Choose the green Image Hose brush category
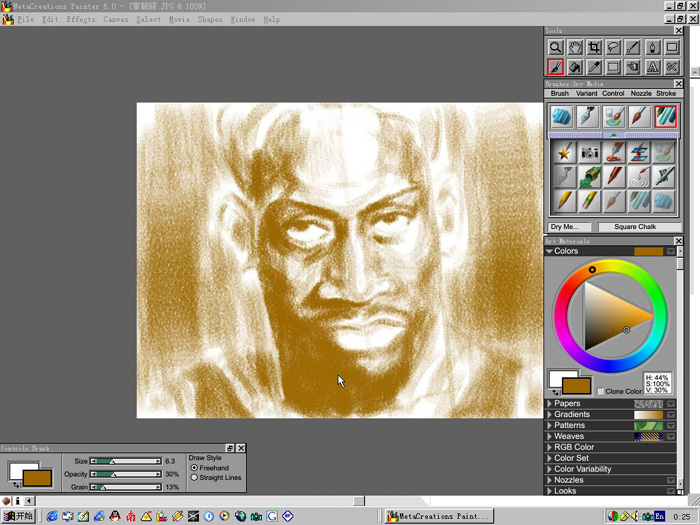 (x=589, y=177)
